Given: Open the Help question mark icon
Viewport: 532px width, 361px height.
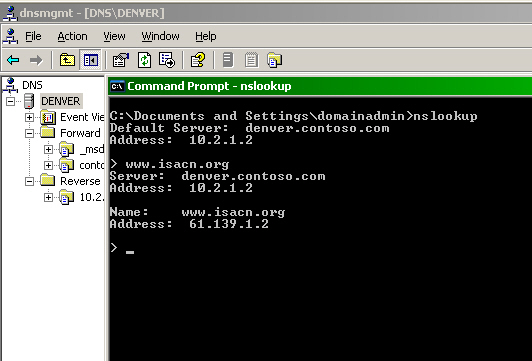Looking at the screenshot, I should pos(198,60).
